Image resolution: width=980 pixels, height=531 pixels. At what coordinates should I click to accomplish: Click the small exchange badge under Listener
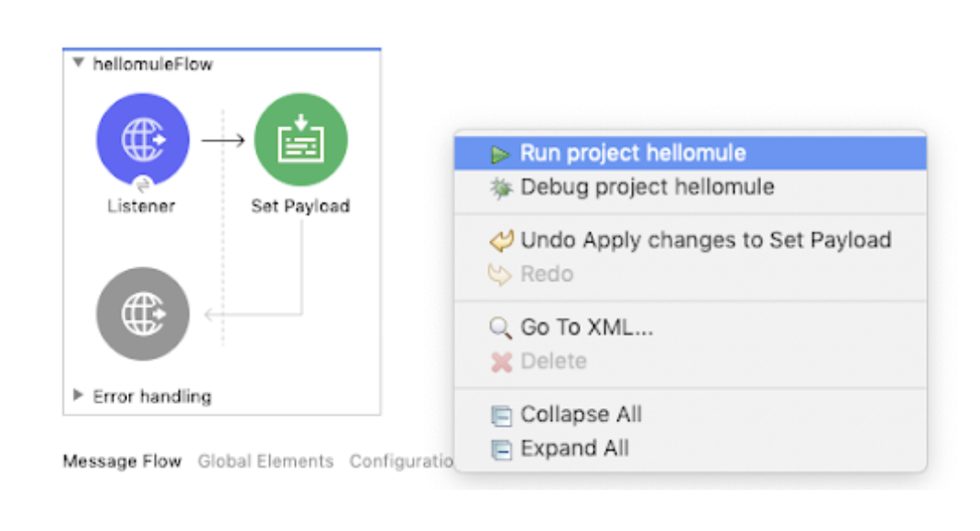143,185
